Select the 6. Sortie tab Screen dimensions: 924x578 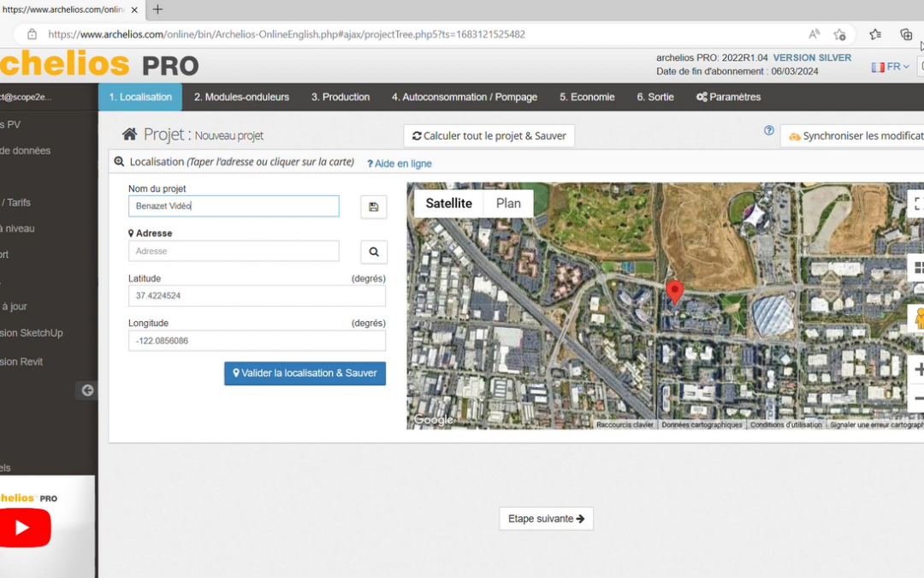click(x=655, y=97)
